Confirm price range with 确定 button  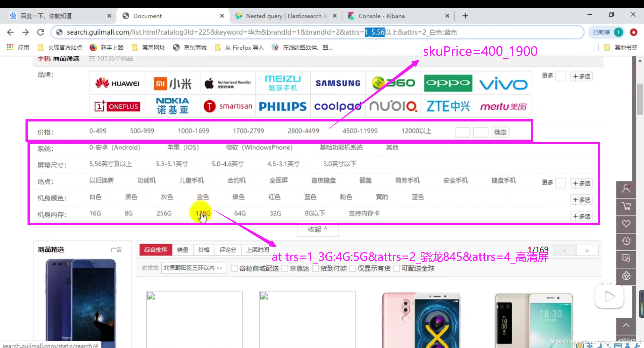(500, 132)
